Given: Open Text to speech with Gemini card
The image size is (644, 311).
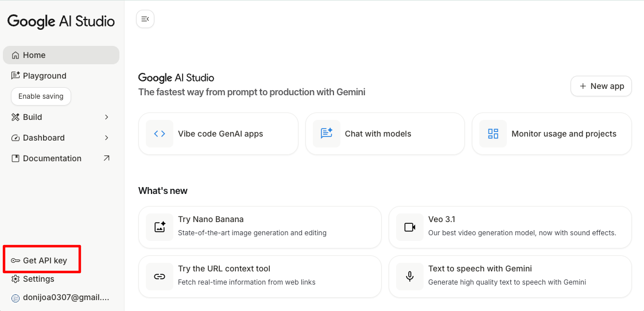Looking at the screenshot, I should tap(510, 277).
